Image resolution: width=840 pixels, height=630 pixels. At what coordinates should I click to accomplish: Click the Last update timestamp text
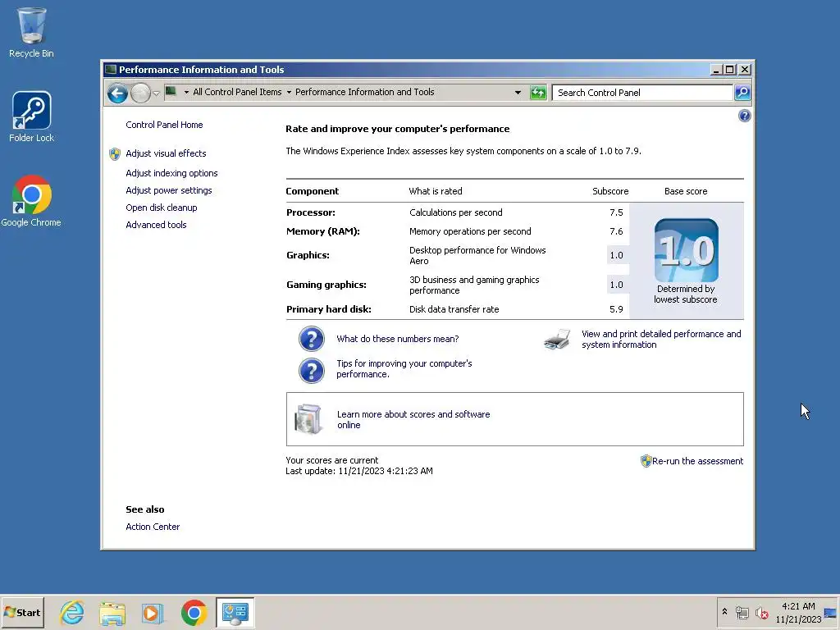[359, 471]
